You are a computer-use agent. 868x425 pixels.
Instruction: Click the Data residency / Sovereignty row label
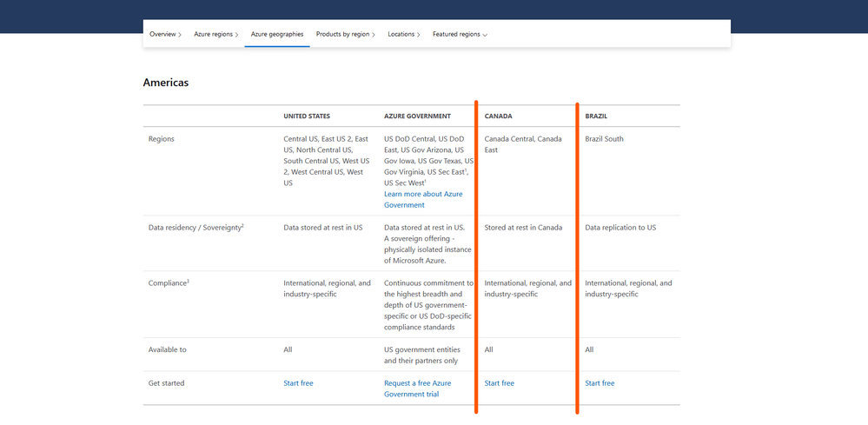tap(196, 228)
